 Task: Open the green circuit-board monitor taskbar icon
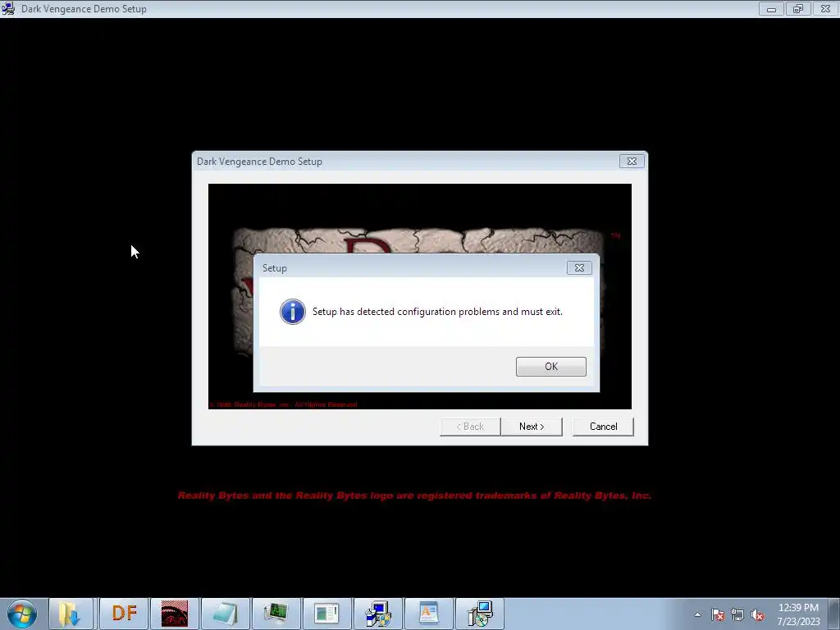[276, 614]
